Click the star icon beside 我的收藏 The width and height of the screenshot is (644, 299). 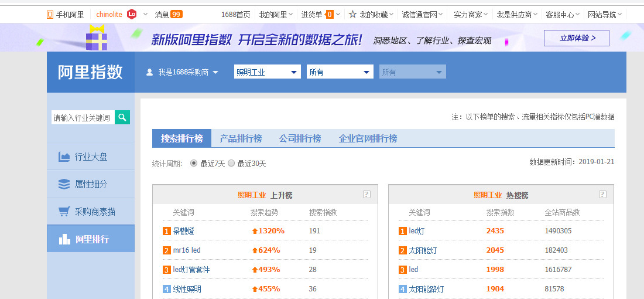pyautogui.click(x=352, y=15)
